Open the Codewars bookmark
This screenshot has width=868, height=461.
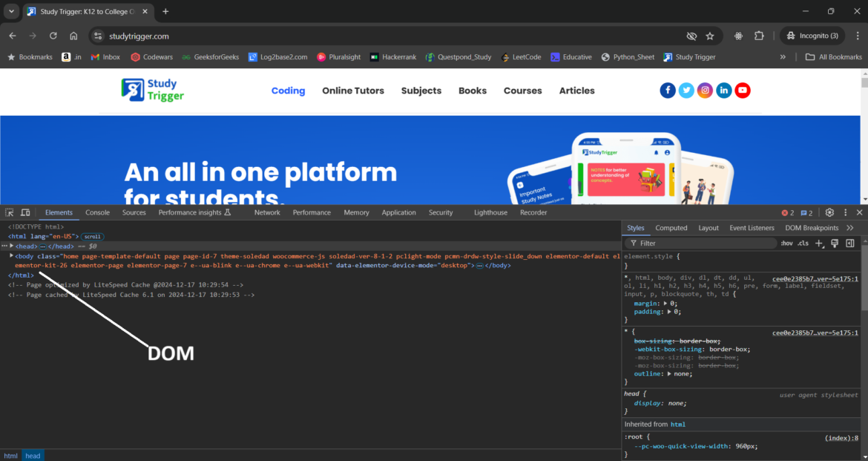pyautogui.click(x=151, y=57)
